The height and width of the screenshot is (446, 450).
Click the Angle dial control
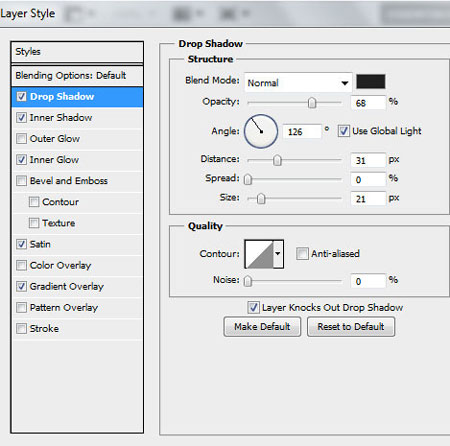(x=261, y=131)
